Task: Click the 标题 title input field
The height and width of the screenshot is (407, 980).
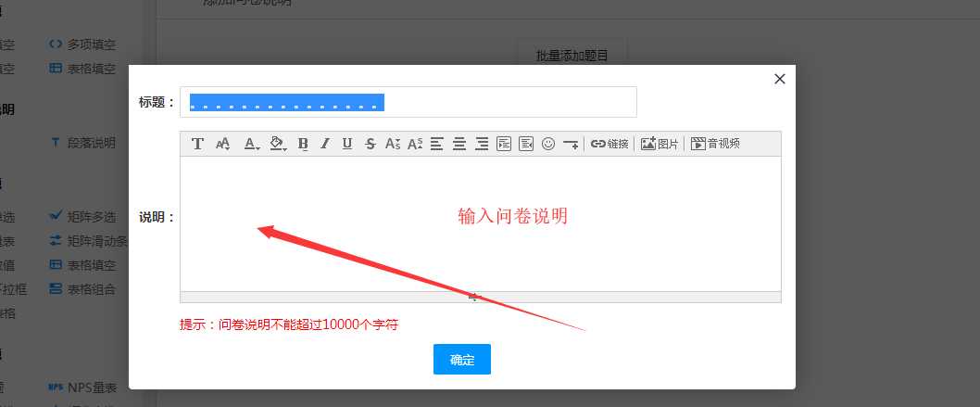Action: (408, 102)
